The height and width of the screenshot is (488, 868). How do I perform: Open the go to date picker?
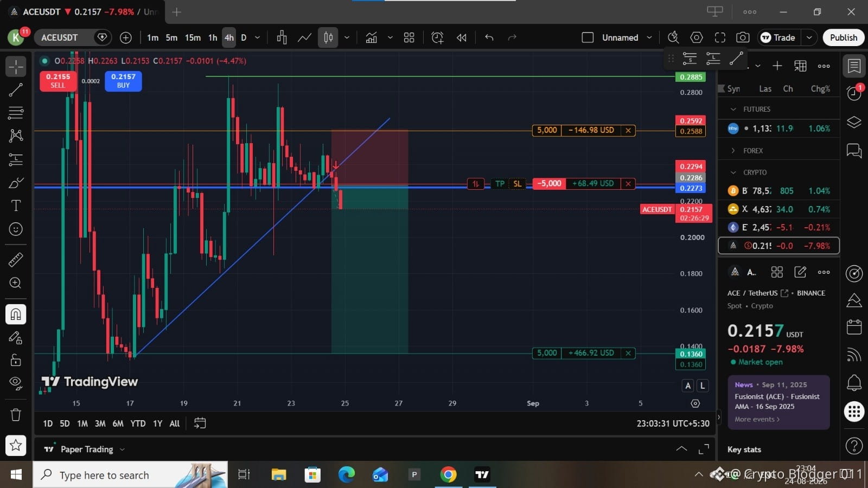tap(200, 423)
